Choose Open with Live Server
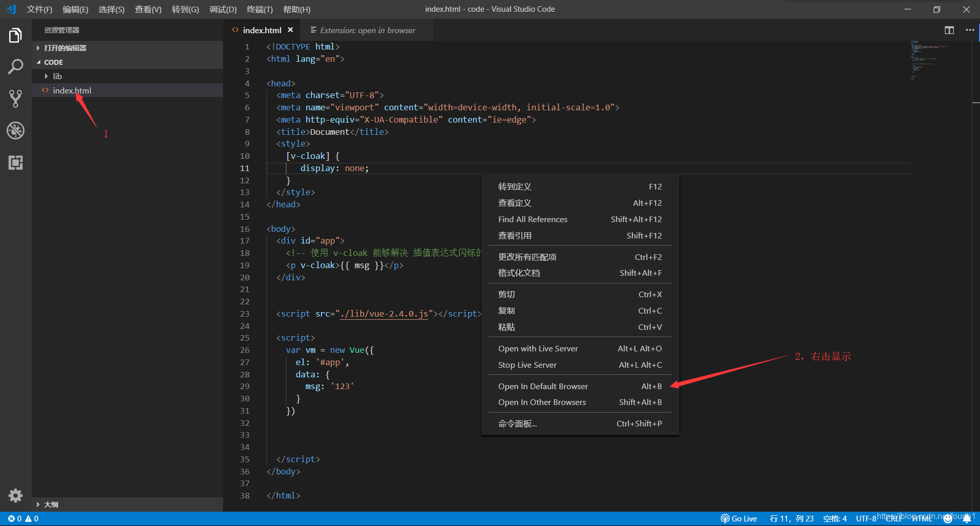Viewport: 980px width, 526px height. 580,349
